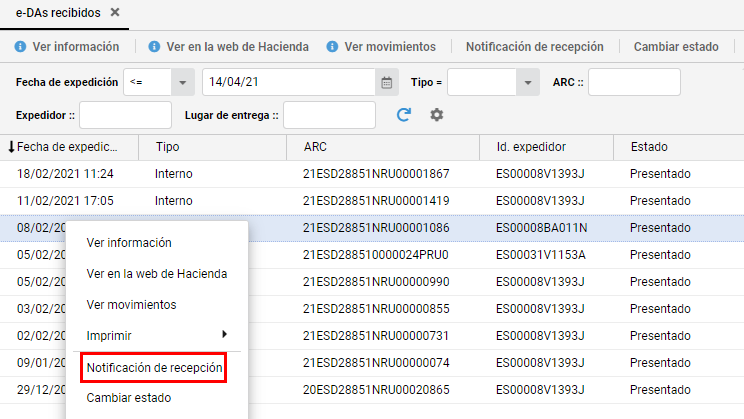Choose Ver en la web de Hacienda in context menu
The image size is (744, 419).
coord(157,274)
